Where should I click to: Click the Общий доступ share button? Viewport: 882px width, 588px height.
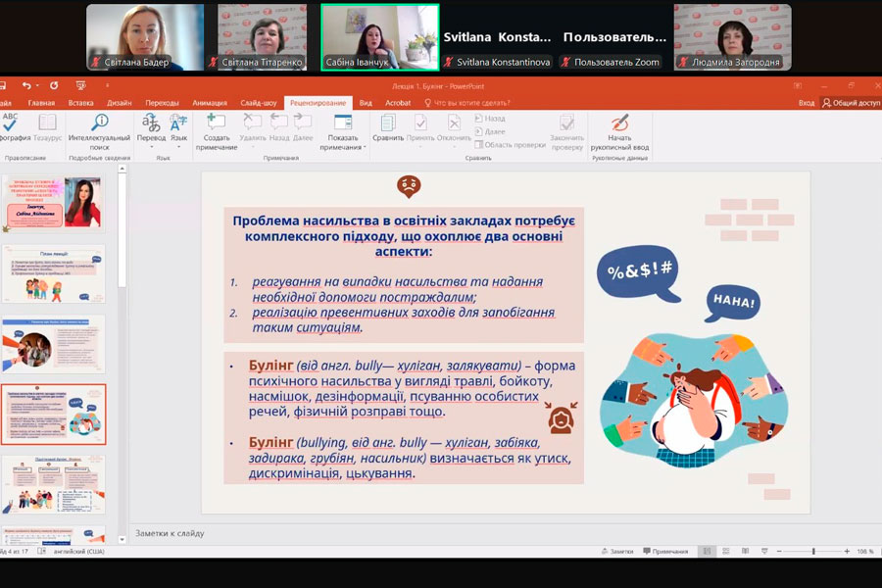coord(851,102)
